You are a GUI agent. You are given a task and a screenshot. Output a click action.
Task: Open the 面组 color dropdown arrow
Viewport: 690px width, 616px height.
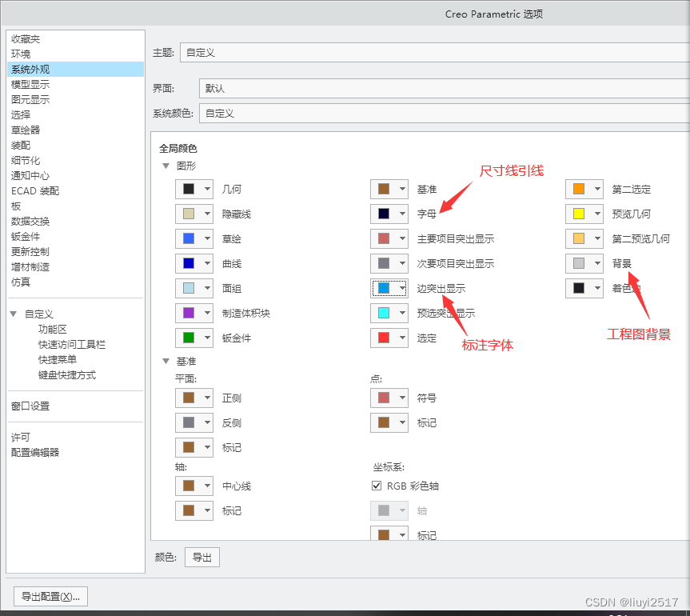pos(207,289)
